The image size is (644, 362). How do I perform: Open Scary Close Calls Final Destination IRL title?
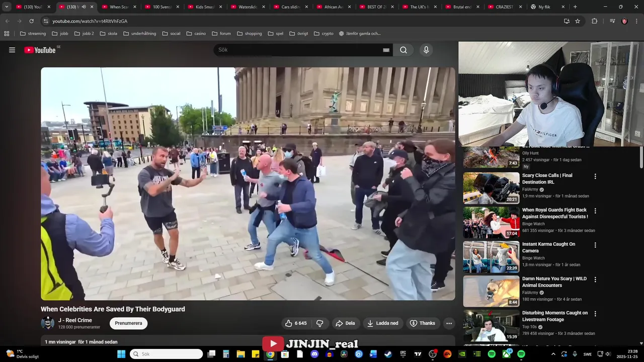point(547,178)
